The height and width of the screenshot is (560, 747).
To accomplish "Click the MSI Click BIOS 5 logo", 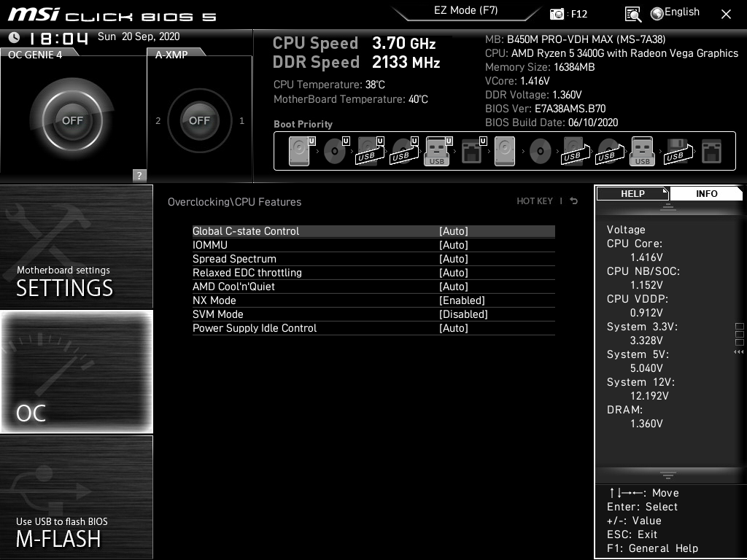I will [x=112, y=15].
